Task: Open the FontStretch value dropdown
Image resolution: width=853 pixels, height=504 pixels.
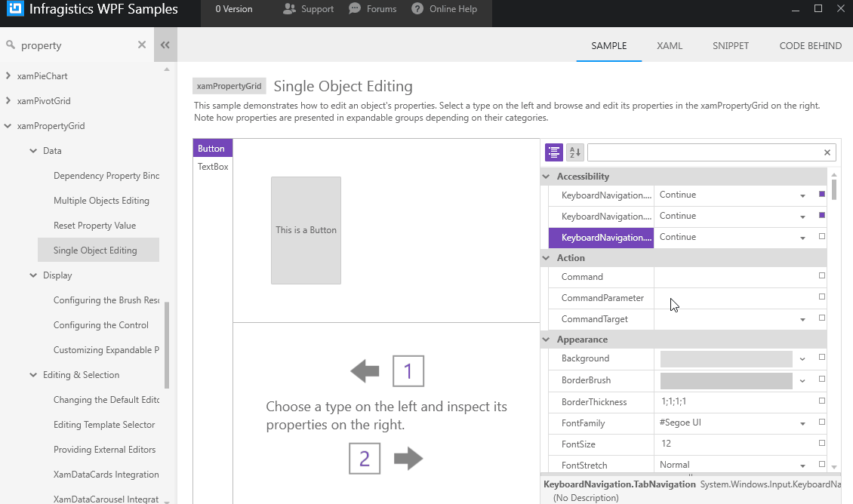Action: tap(802, 465)
